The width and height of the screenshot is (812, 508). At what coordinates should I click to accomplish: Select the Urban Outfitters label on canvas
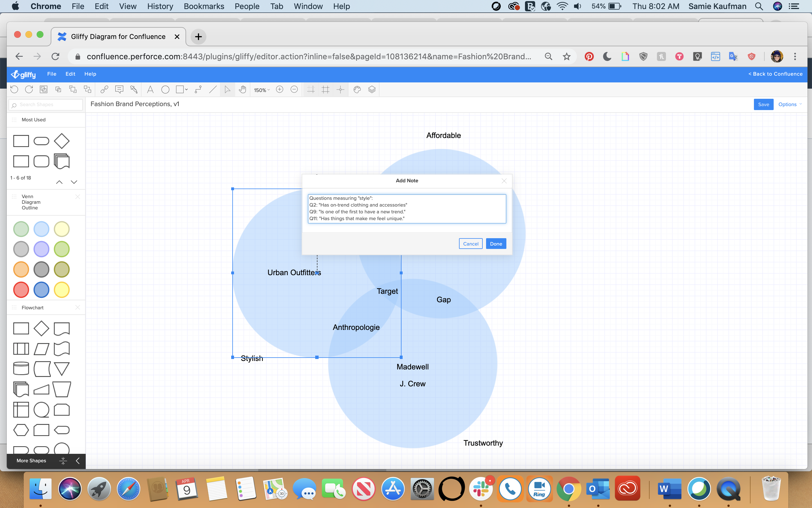[294, 272]
